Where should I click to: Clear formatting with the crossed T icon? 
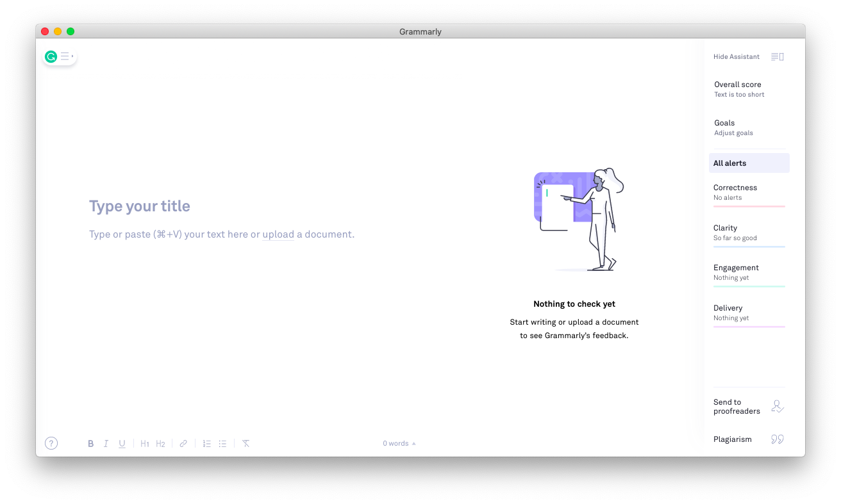(246, 443)
